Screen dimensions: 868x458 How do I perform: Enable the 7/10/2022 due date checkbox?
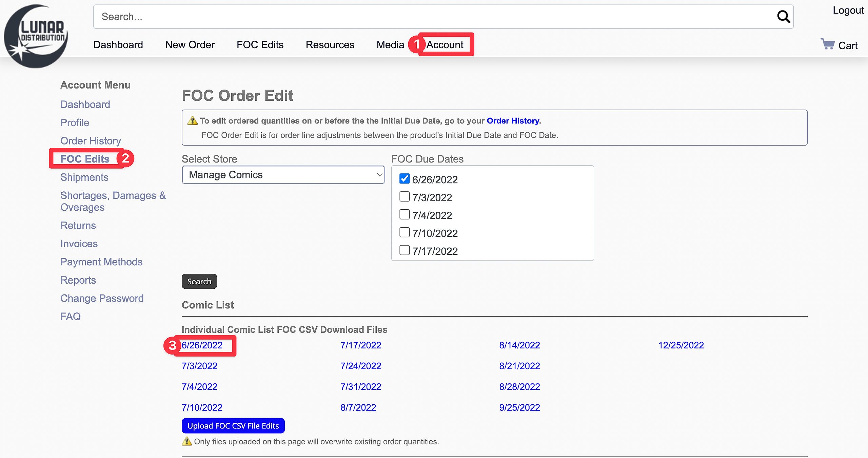pyautogui.click(x=404, y=232)
